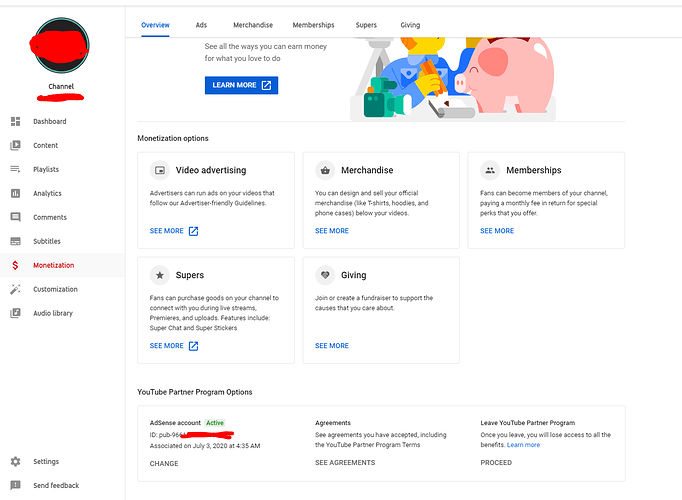682x500 pixels.
Task: Click SEE MORE under Giving
Action: click(x=332, y=346)
